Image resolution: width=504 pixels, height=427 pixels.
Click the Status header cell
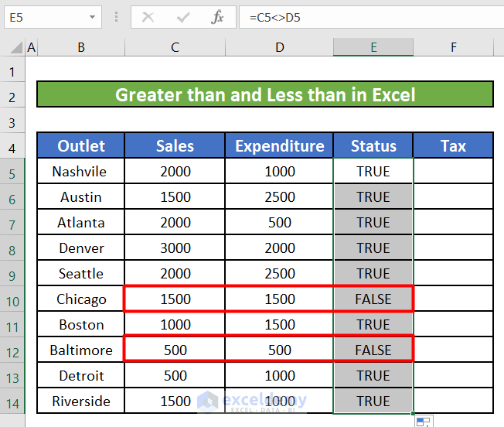pyautogui.click(x=373, y=145)
